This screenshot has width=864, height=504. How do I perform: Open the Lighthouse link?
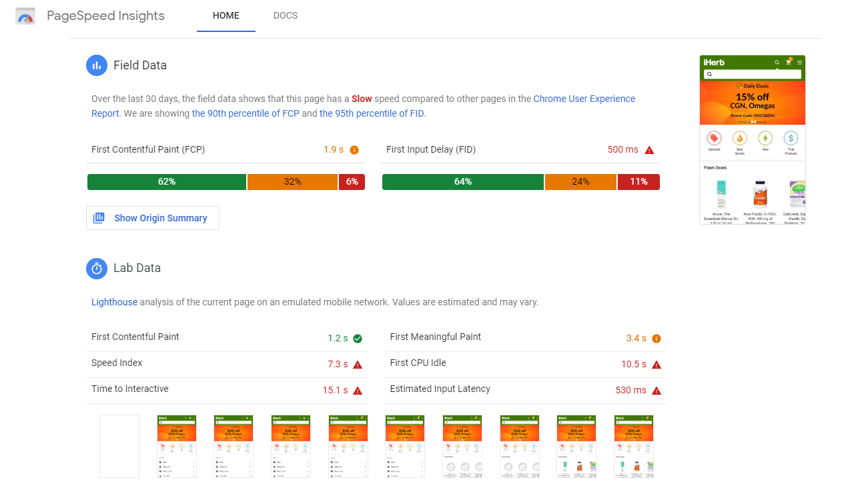click(114, 302)
